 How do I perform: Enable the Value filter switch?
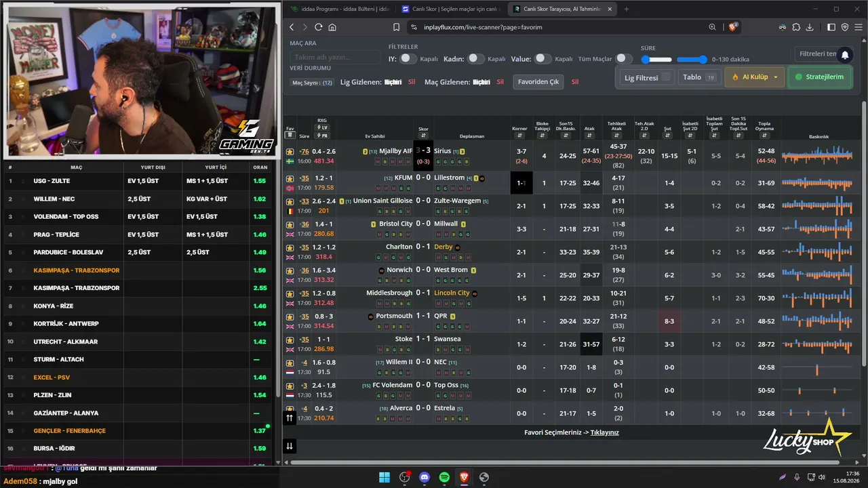pos(542,59)
